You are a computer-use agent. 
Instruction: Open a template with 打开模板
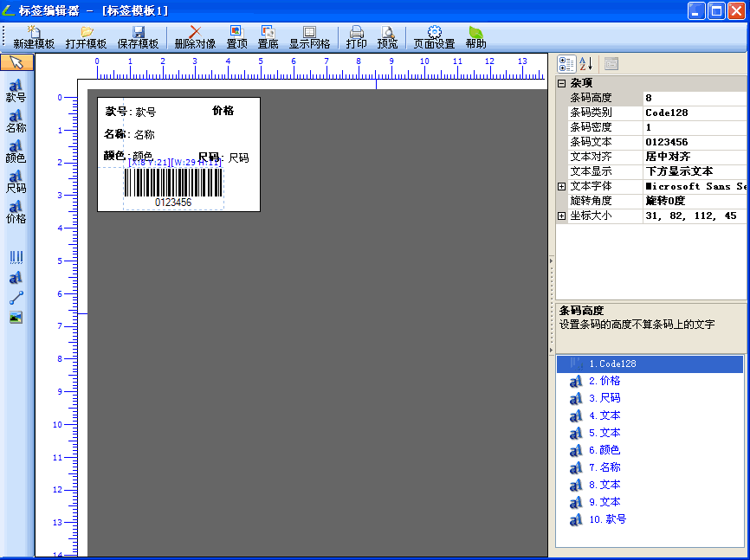point(86,37)
